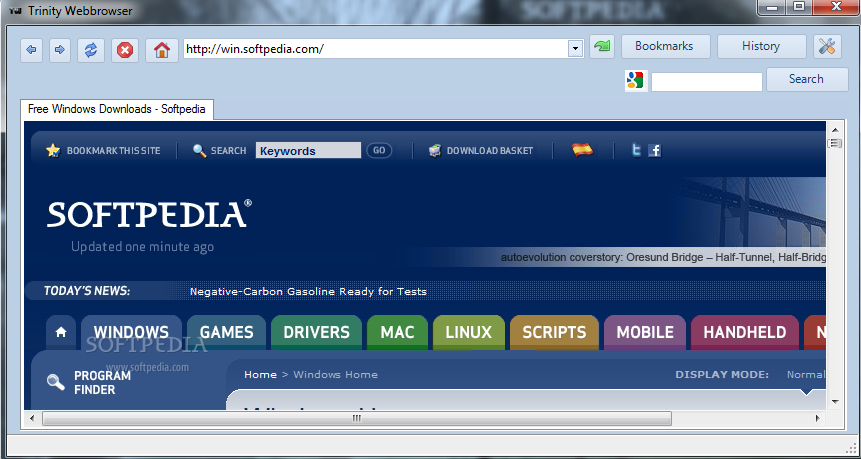Click the Home breadcrumb link
The image size is (861, 459).
260,374
